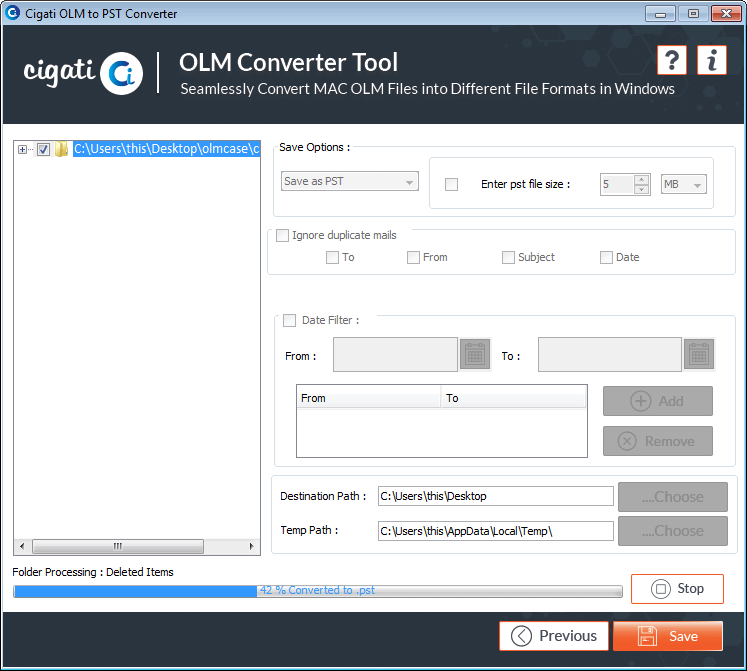Open the Save as PST dropdown

tap(350, 181)
